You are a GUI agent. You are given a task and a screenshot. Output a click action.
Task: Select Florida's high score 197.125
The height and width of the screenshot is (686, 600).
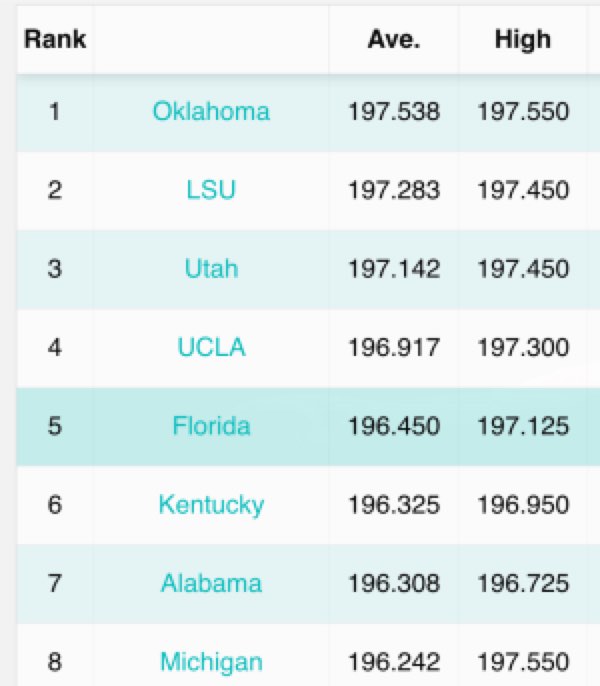[x=523, y=426]
